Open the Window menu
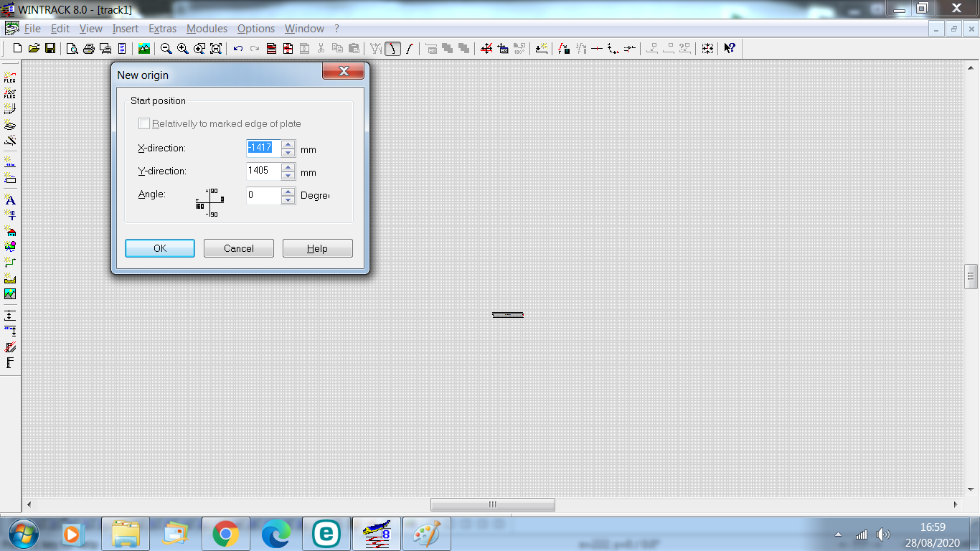The height and width of the screenshot is (551, 980). pos(304,29)
